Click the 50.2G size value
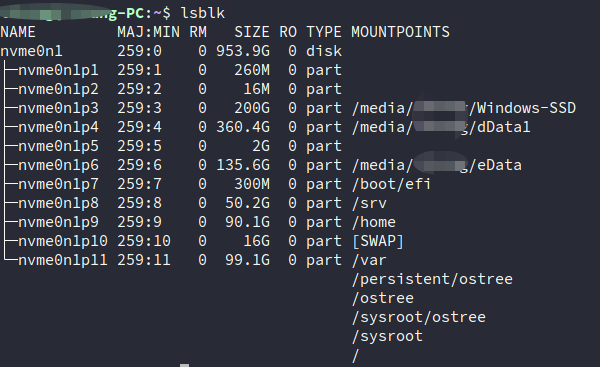Screen dimensions: 600x367 247,203
